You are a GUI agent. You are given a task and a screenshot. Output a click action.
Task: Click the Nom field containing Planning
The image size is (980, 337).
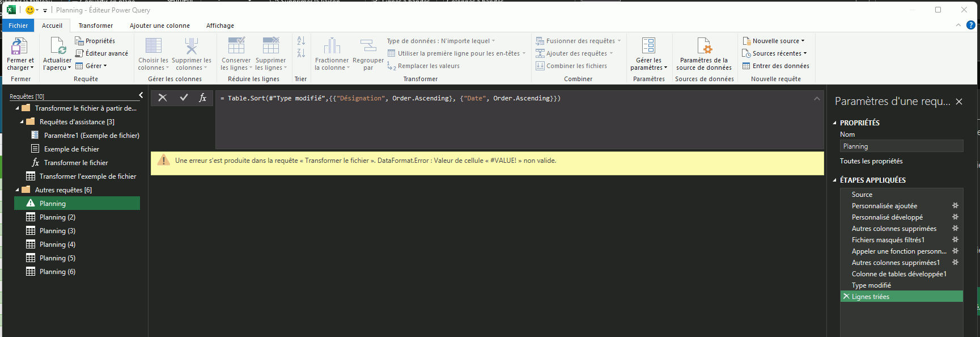(901, 146)
